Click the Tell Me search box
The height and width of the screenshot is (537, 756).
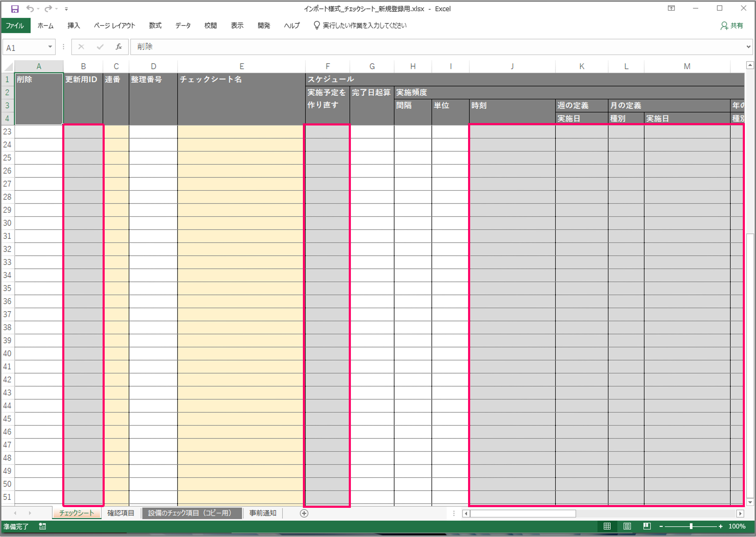click(364, 26)
